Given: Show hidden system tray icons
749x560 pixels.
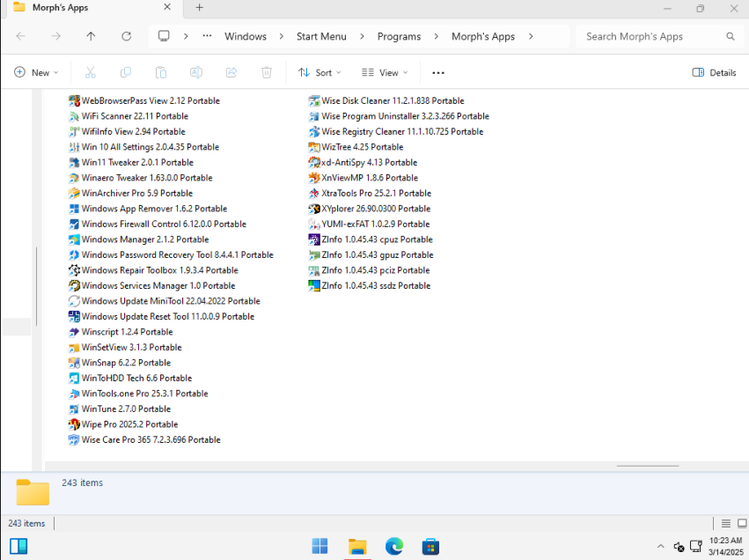Looking at the screenshot, I should click(661, 546).
